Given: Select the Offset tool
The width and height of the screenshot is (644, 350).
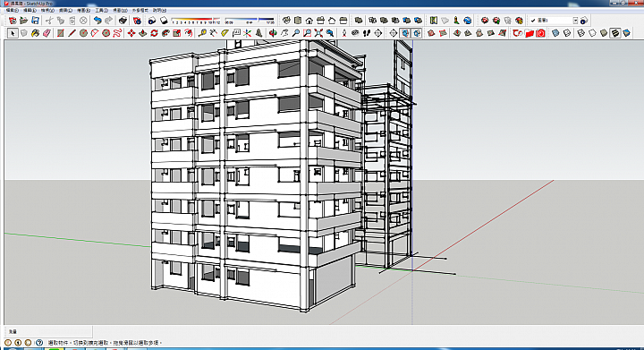Looking at the screenshot, I should (189, 33).
